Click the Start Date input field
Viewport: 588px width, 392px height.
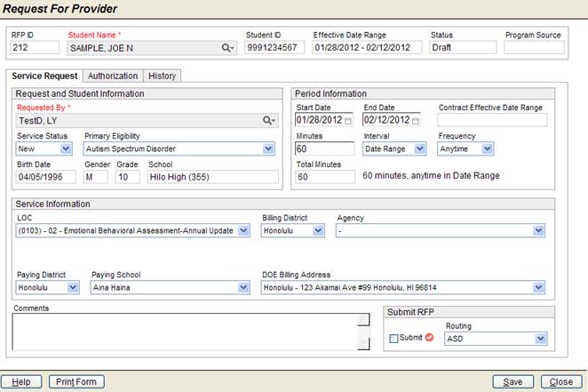[x=324, y=120]
